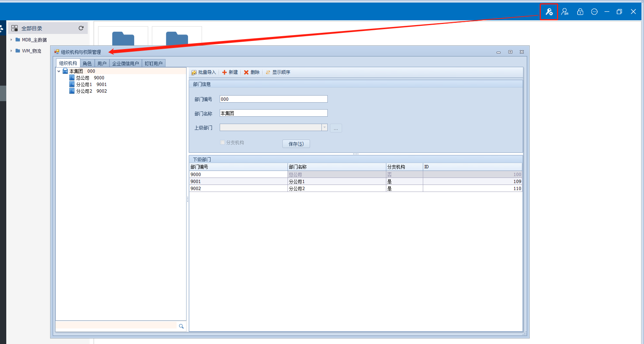The image size is (644, 344).
Task: Open the 上级部门 dropdown
Action: [x=324, y=127]
